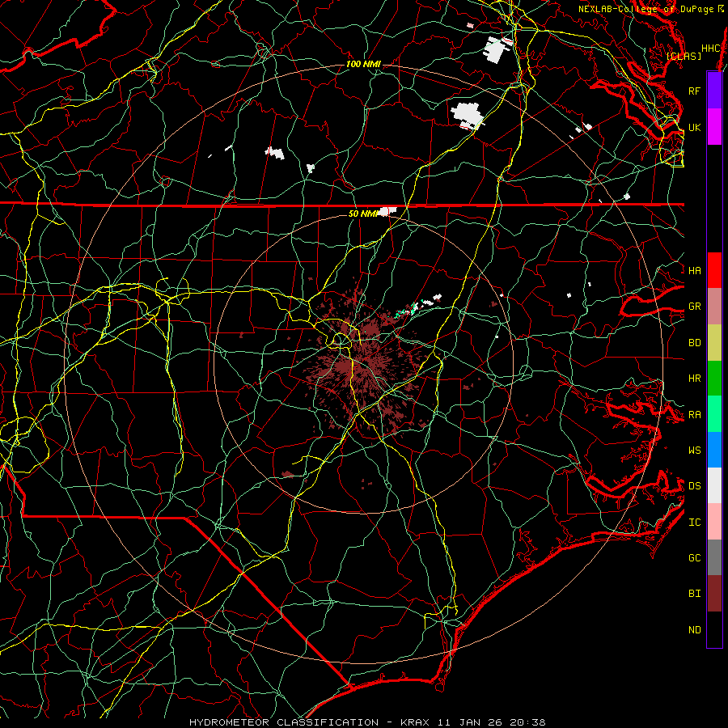Select the yellow BD legend swatch

point(714,343)
